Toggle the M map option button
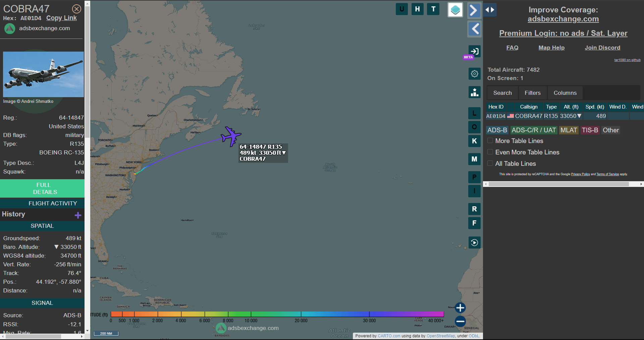Screen dimensions: 644x340 [474, 159]
